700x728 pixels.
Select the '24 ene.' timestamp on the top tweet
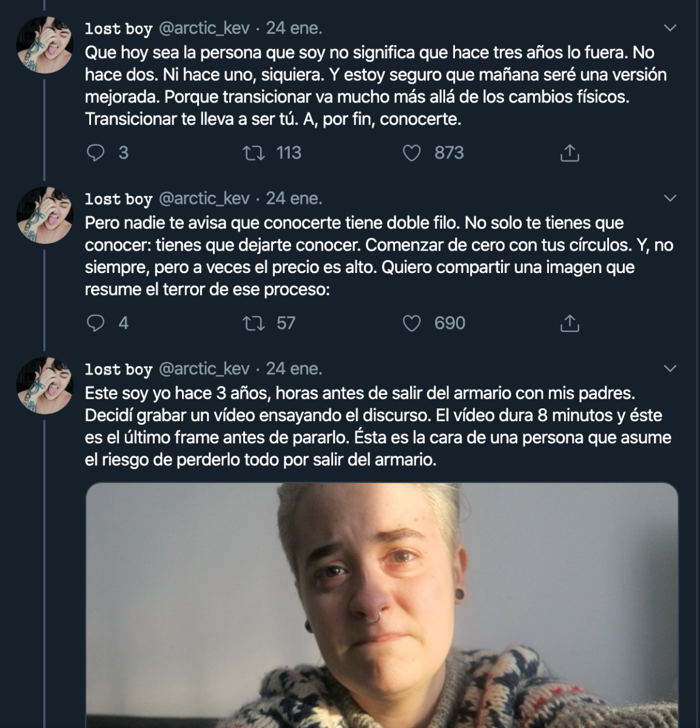tap(295, 27)
